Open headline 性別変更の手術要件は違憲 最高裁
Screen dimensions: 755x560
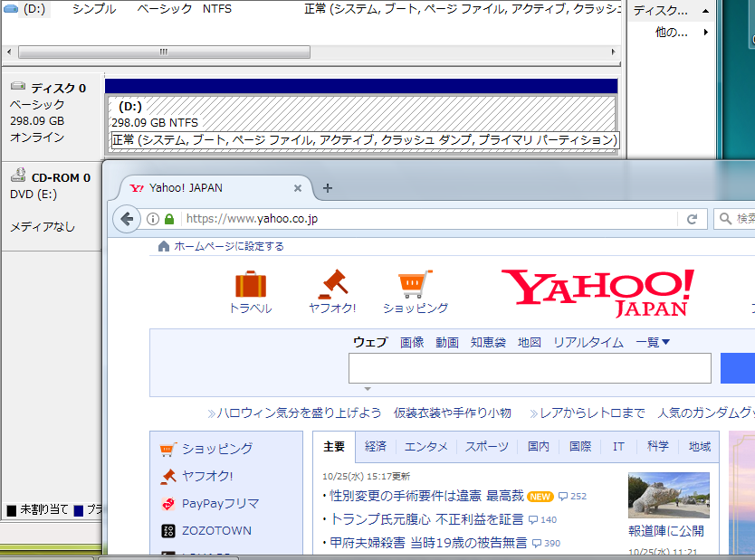point(426,496)
